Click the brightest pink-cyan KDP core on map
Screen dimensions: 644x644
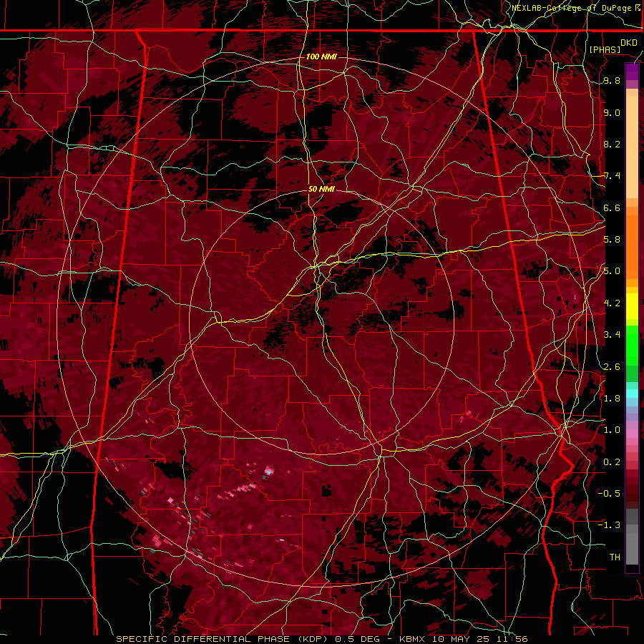[269, 471]
